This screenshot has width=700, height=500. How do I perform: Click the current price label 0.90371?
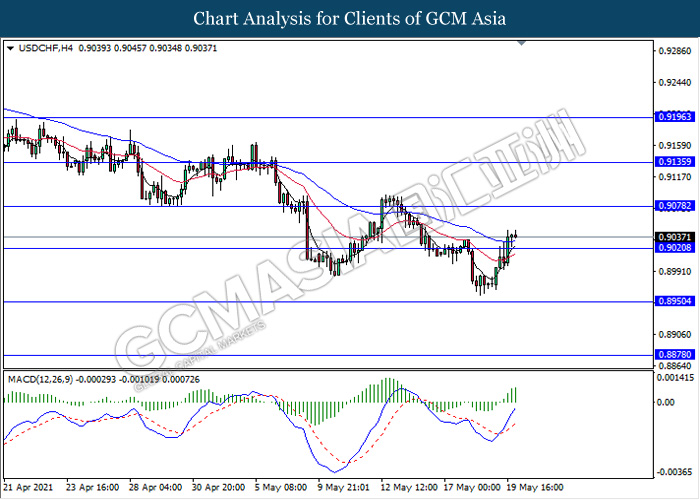pyautogui.click(x=675, y=237)
